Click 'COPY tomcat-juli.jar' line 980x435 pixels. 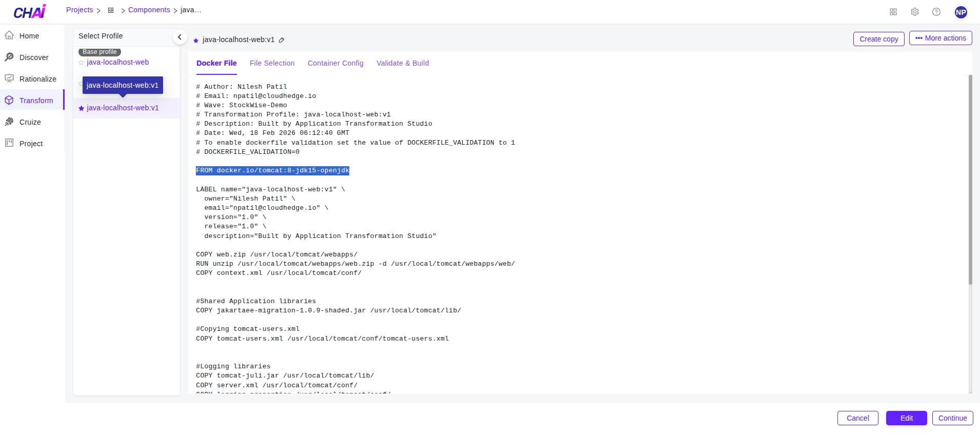coord(285,375)
